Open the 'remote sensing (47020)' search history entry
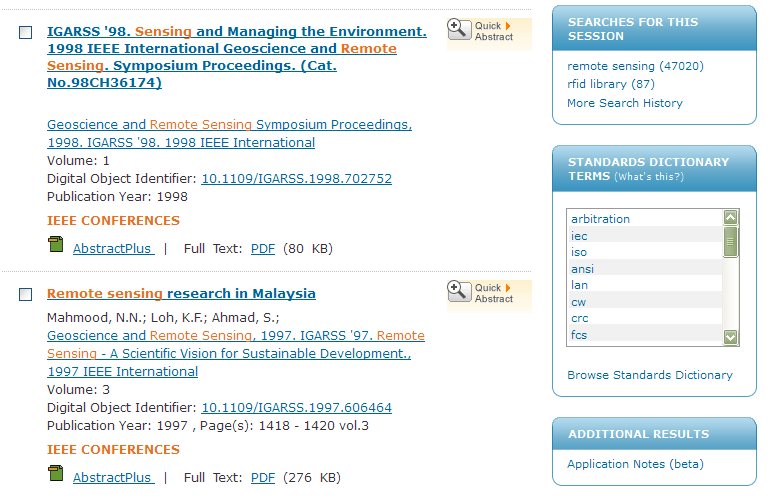Image resolution: width=774 pixels, height=498 pixels. (x=635, y=66)
